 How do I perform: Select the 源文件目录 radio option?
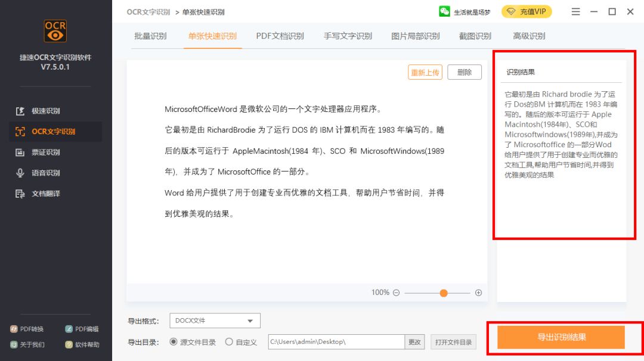[193, 342]
